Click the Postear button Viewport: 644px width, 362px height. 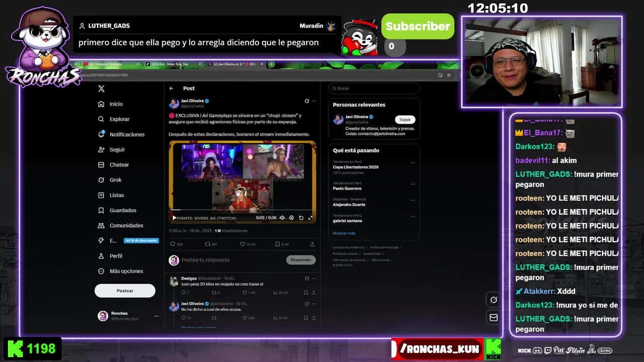[125, 291]
